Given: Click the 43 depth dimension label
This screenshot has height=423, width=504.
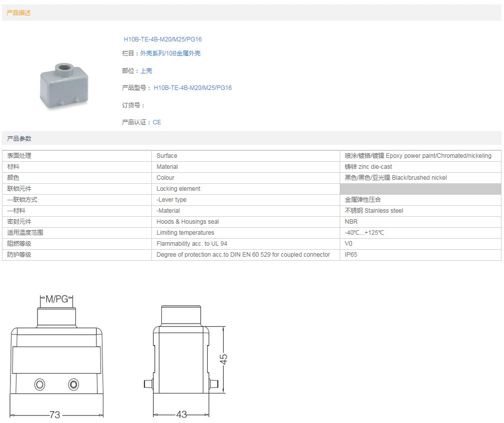Looking at the screenshot, I should [x=181, y=415].
